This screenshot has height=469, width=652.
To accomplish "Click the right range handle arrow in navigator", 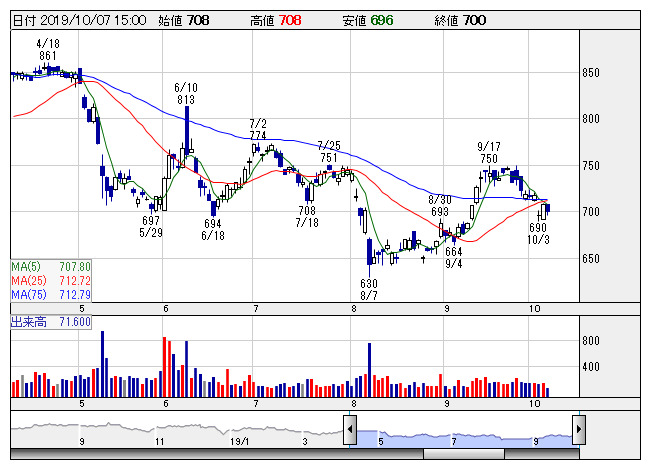I will (x=578, y=430).
